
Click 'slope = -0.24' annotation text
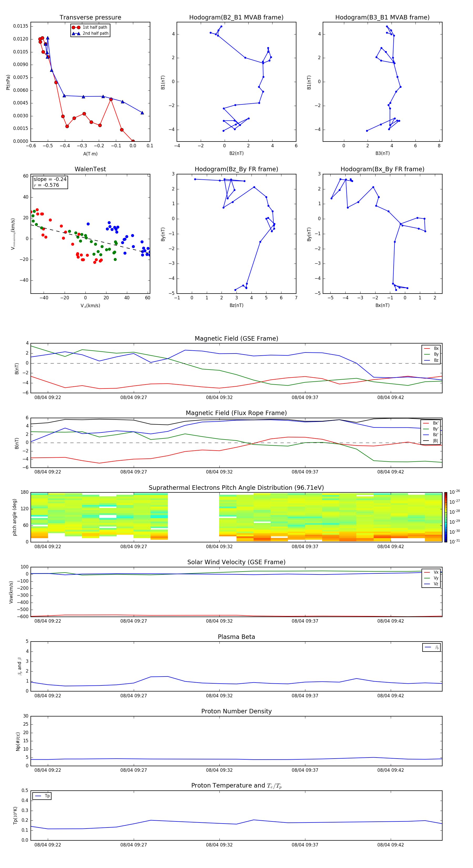point(50,179)
